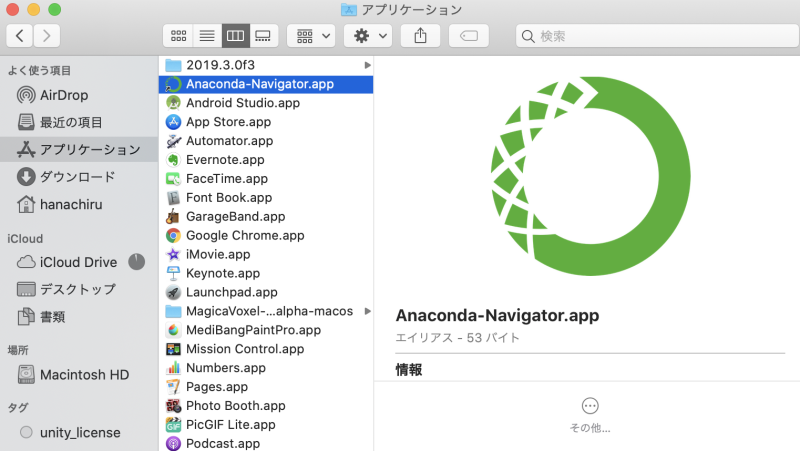Image resolution: width=800 pixels, height=451 pixels.
Task: Click the iCloud Drive storage pie indicator
Action: coord(136,262)
